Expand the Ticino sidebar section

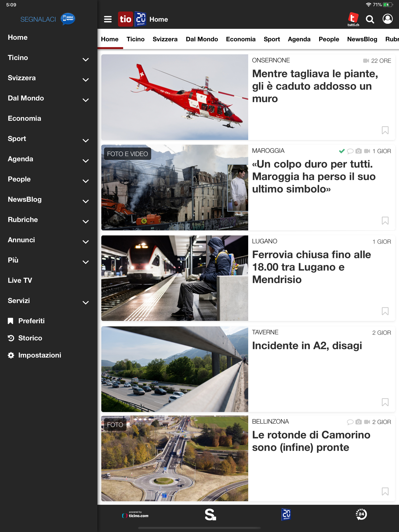tap(86, 59)
